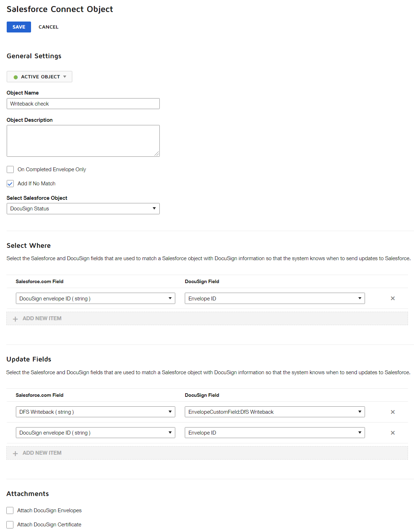Screen dimensions: 414x532
Task: Click the caret on the Active Object badge
Action: click(65, 77)
